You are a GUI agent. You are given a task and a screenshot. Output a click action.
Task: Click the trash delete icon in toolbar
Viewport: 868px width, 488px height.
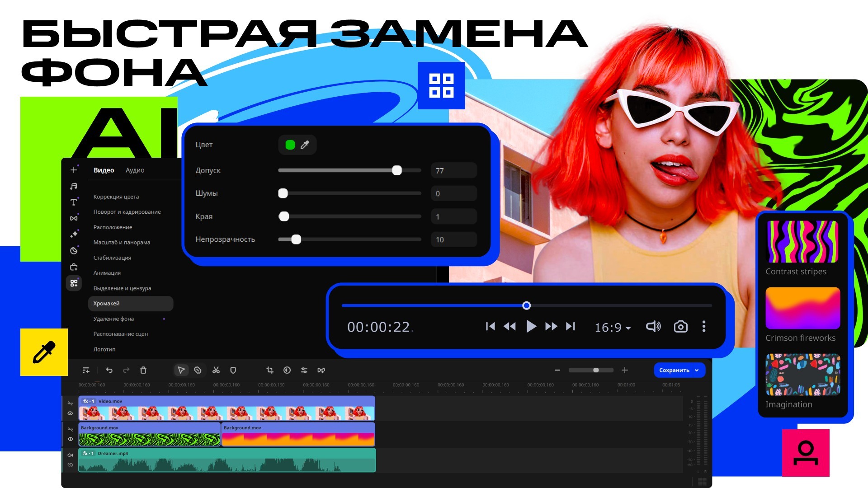pyautogui.click(x=143, y=370)
